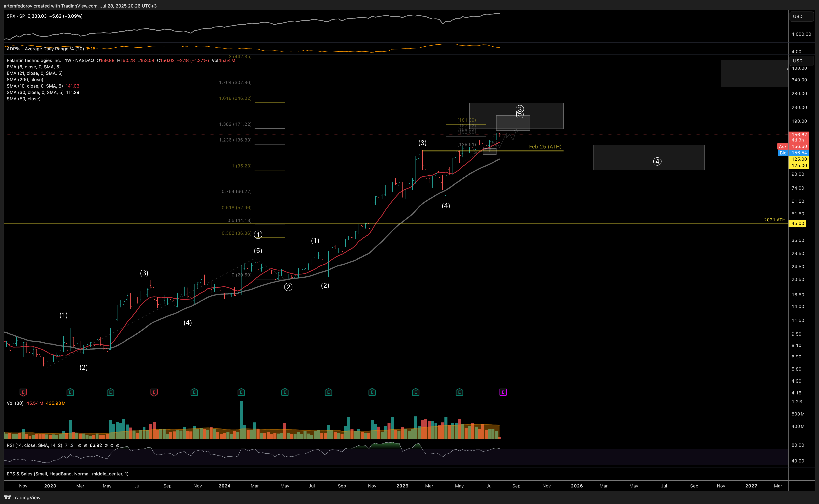The image size is (819, 504).
Task: Click the magenta upcoming earnings E marker
Action: (503, 392)
